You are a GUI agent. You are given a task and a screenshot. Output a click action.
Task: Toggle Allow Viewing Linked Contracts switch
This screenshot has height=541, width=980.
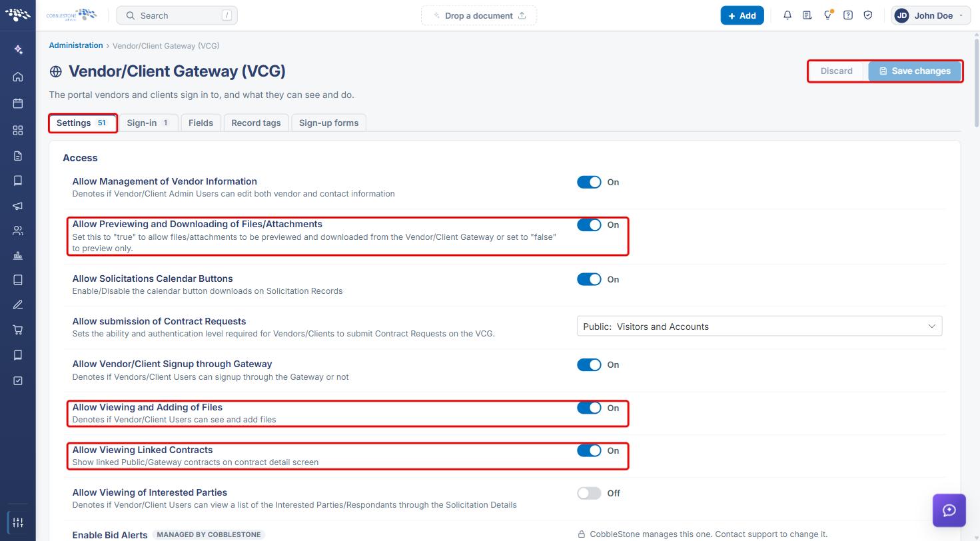589,450
